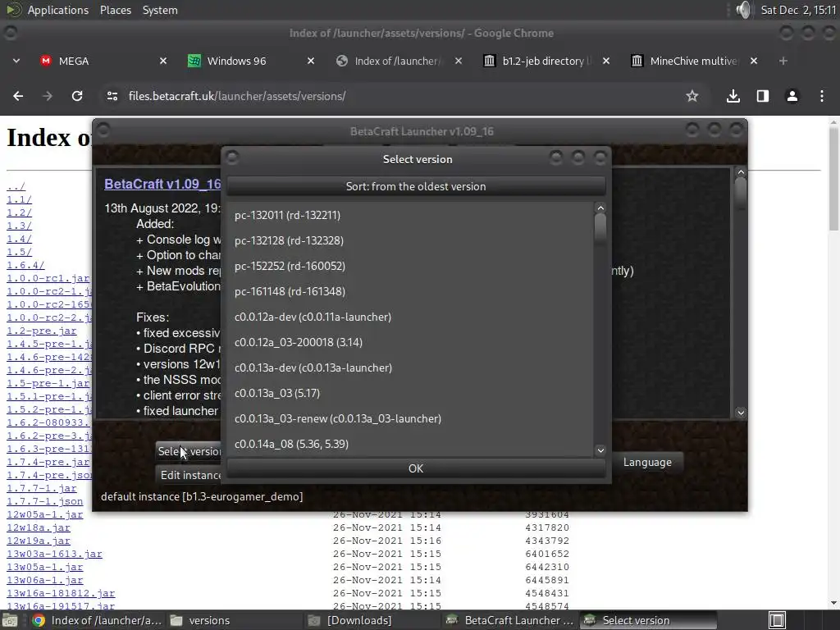Click the Chrome forward arrow
This screenshot has width=840, height=630.
click(48, 96)
